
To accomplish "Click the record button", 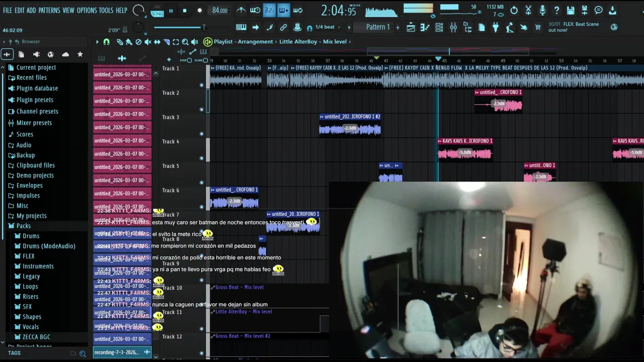I will 200,11.
